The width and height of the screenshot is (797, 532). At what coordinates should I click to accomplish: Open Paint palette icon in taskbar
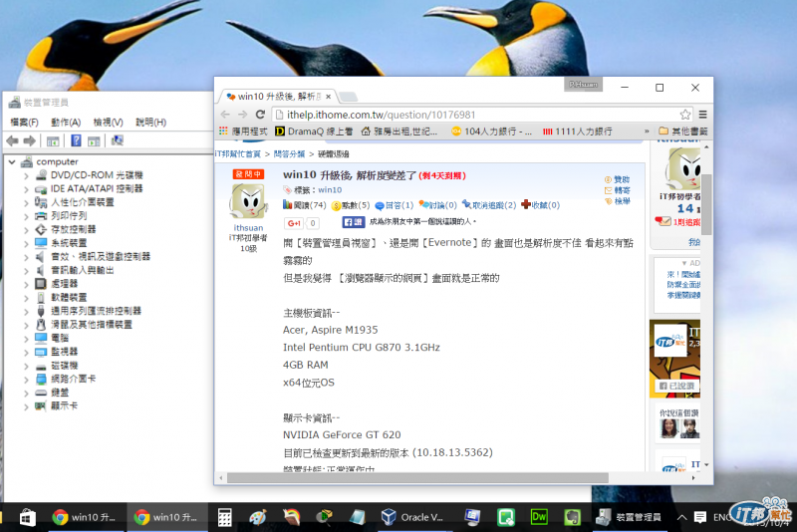point(258,517)
